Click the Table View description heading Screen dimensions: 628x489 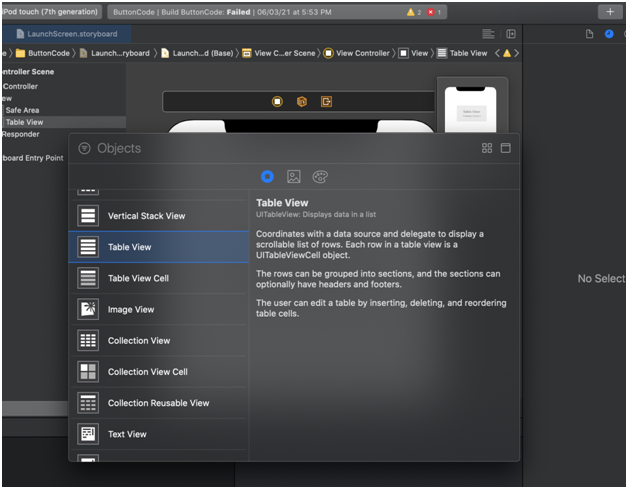tap(282, 203)
